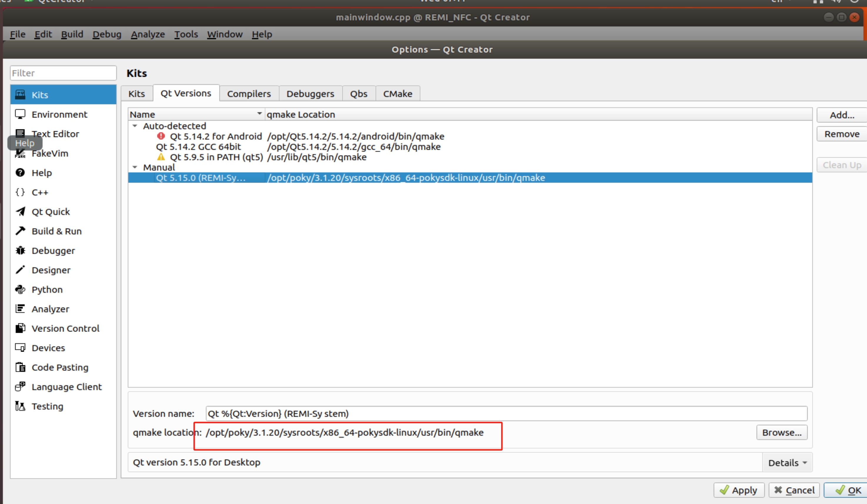Select the Kits category icon in sidebar

(20, 95)
